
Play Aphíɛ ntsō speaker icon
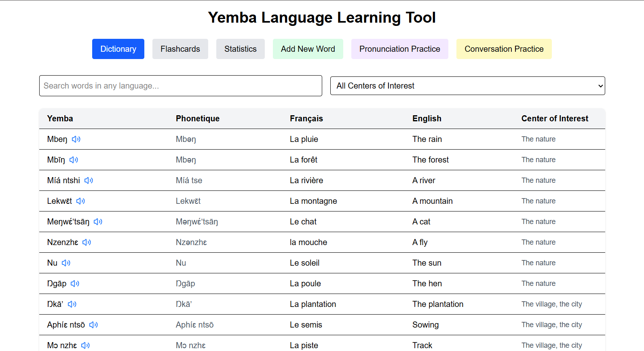pos(93,325)
